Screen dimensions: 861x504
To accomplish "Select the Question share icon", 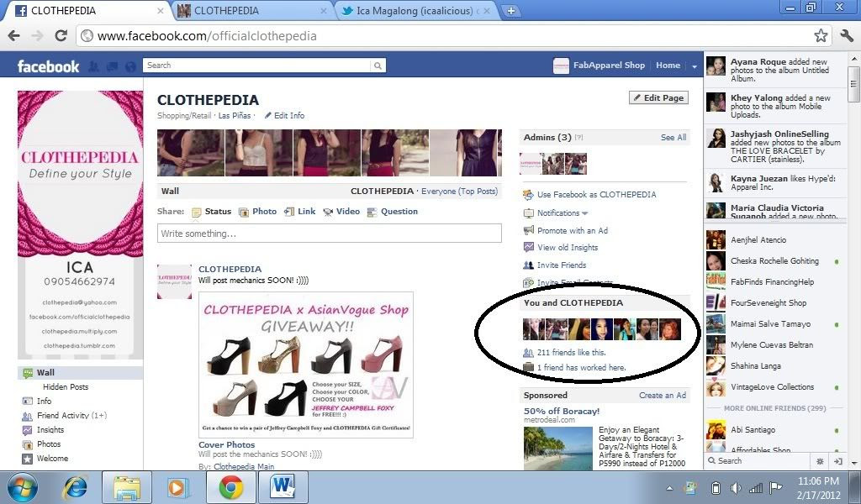I will point(372,213).
